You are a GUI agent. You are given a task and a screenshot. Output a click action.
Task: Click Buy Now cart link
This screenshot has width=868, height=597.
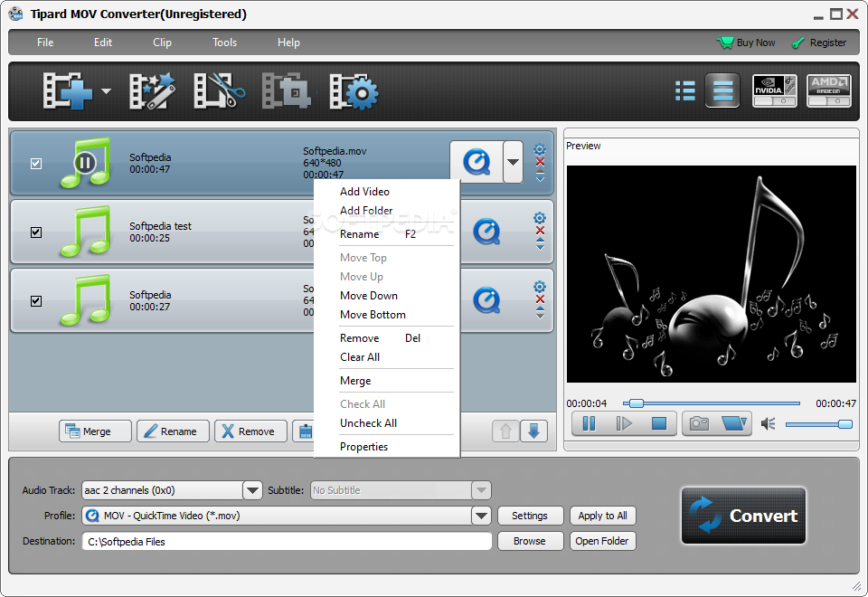[746, 43]
